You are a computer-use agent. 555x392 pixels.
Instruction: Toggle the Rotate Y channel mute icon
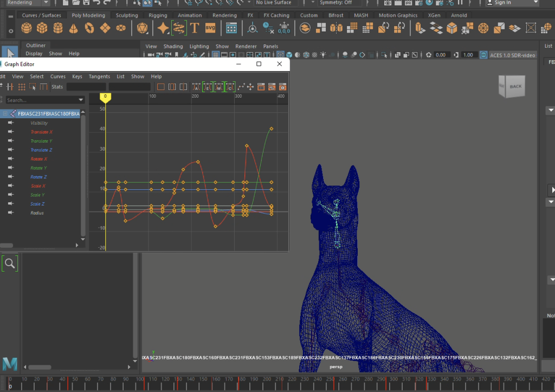(x=10, y=168)
